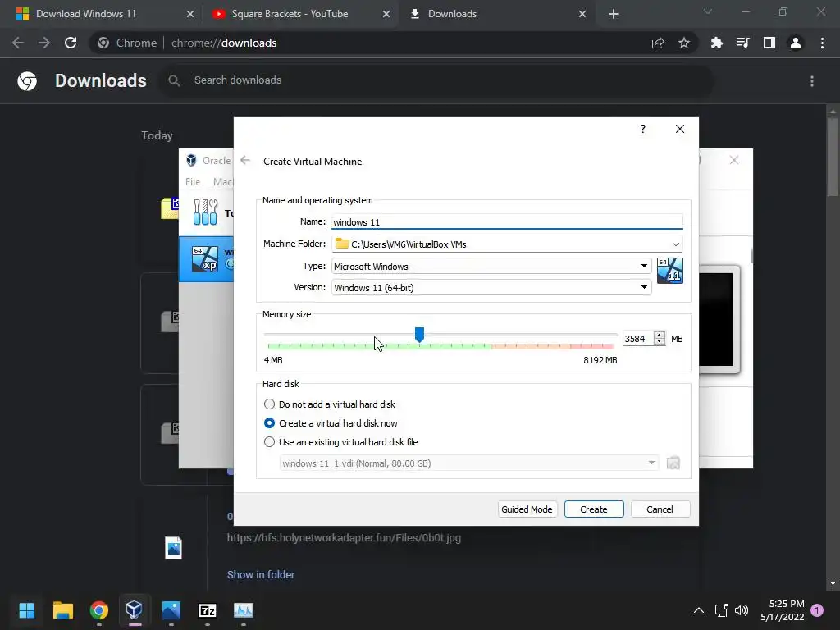Click the Cancel button
The height and width of the screenshot is (630, 840).
tap(660, 509)
